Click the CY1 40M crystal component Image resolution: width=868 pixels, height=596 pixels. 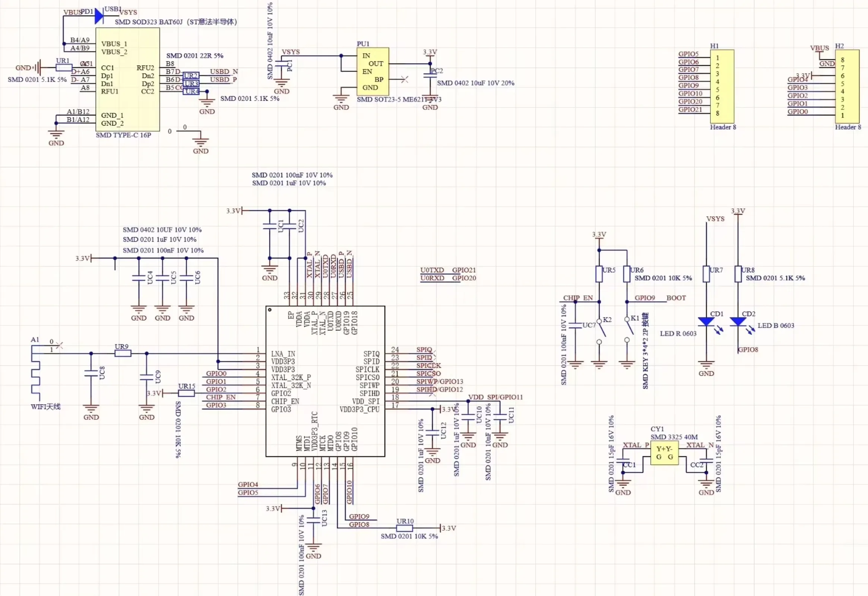(664, 453)
